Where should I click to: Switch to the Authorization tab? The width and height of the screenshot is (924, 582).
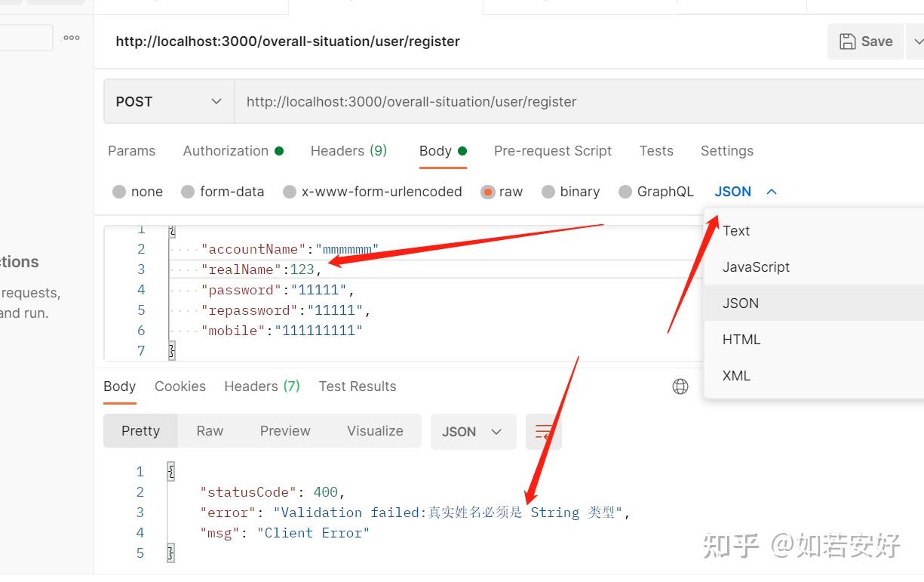click(x=226, y=150)
